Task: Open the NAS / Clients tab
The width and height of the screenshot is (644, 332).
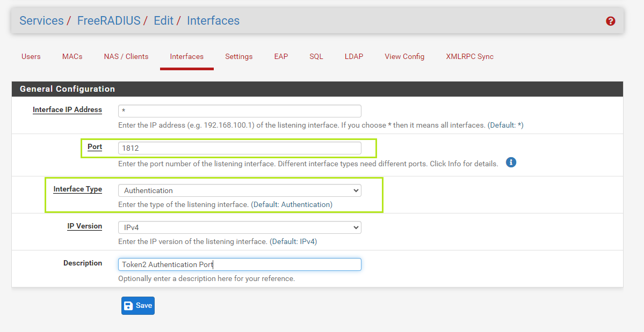Action: click(126, 56)
